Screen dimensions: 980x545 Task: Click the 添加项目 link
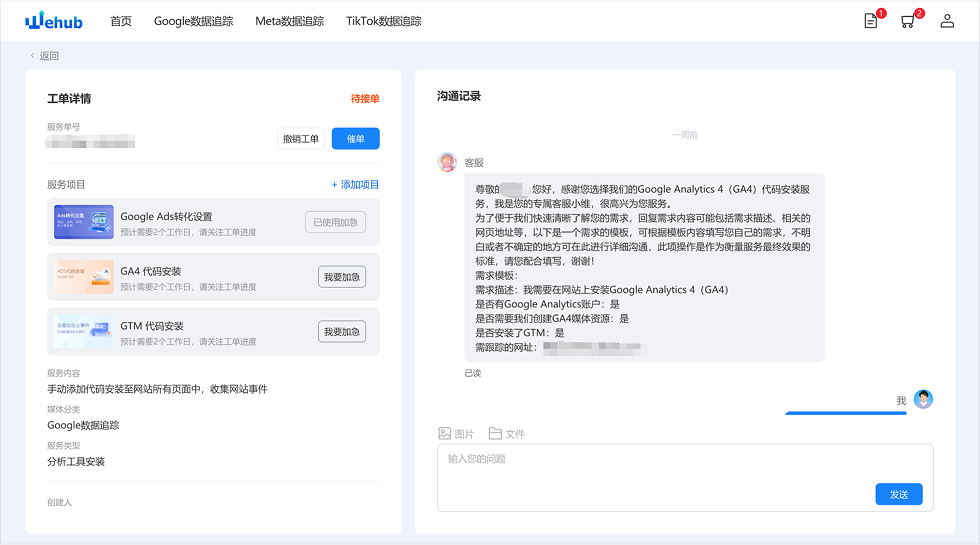tap(355, 185)
